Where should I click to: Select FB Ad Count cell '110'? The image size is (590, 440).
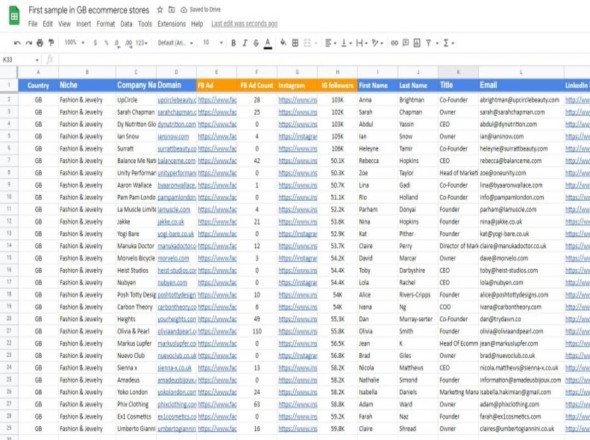pos(257,331)
